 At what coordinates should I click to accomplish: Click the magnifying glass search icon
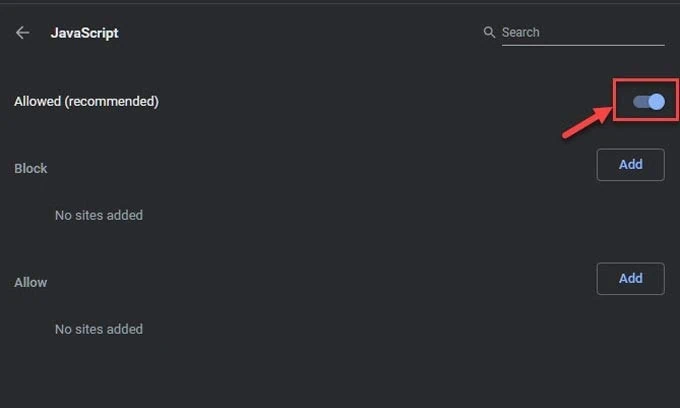click(x=489, y=32)
